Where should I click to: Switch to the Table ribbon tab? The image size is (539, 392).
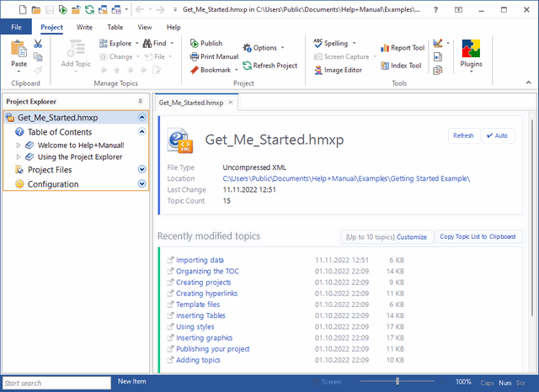(115, 27)
